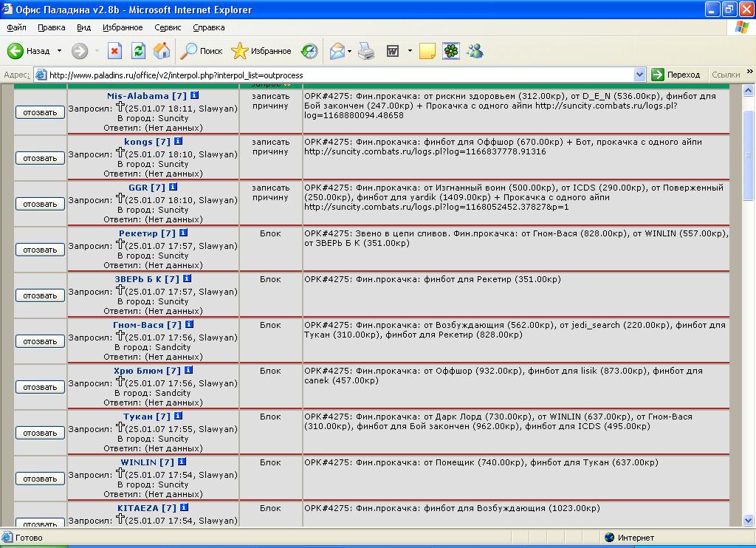Click the info icon next to GGR
The height and width of the screenshot is (548, 756).
tap(173, 187)
